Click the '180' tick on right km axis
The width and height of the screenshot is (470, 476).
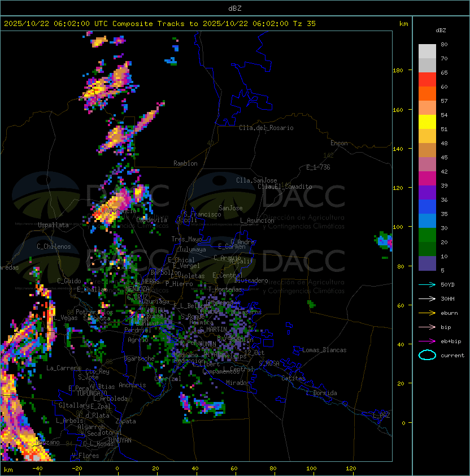[398, 71]
